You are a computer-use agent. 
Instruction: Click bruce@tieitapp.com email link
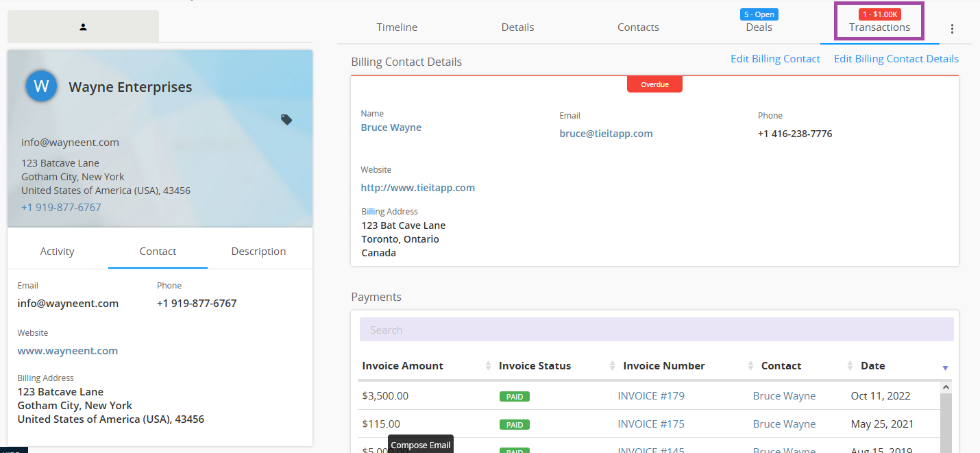606,134
